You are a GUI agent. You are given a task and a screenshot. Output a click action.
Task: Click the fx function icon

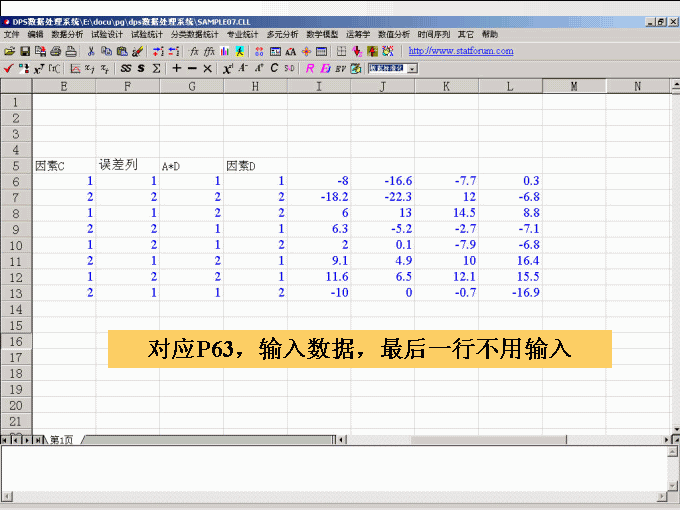coord(194,51)
